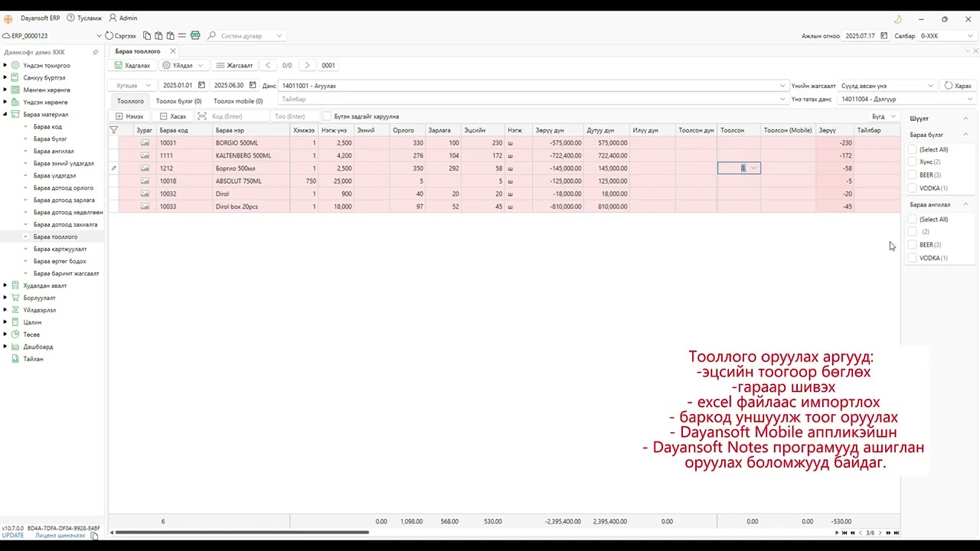Toggle the dark mode moon icon
980x551 pixels.
898,19
